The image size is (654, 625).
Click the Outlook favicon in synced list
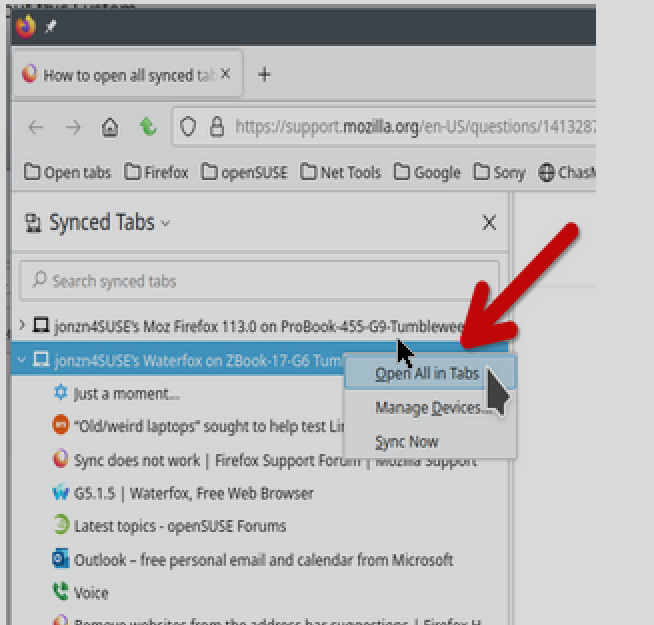tap(61, 559)
